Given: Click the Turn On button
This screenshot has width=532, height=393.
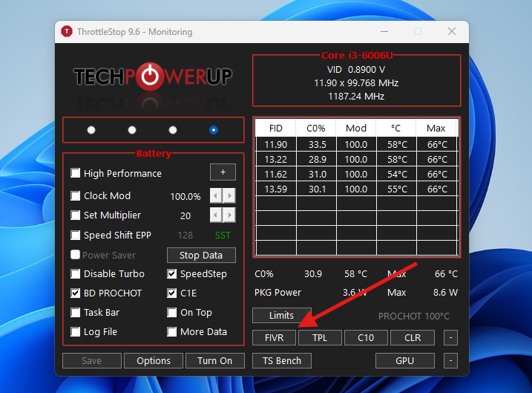Looking at the screenshot, I should point(215,360).
